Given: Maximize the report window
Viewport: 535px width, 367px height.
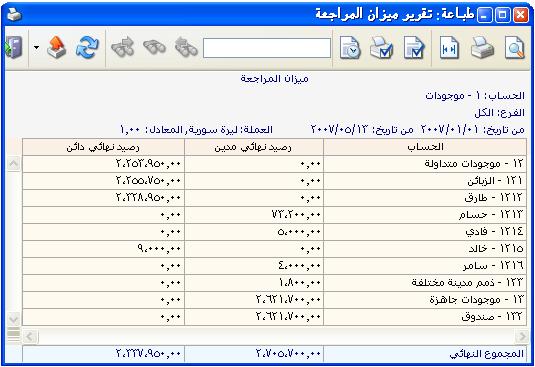Looking at the screenshot, I should [x=502, y=15].
